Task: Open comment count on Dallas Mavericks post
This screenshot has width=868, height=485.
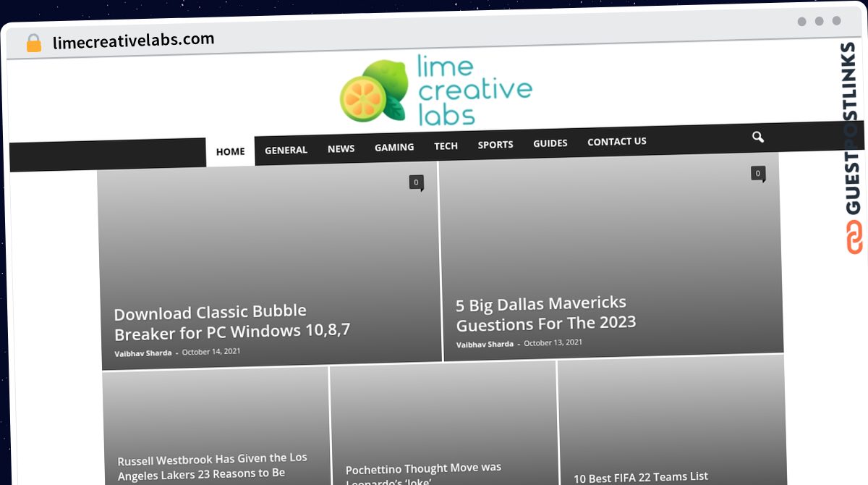Action: click(757, 174)
